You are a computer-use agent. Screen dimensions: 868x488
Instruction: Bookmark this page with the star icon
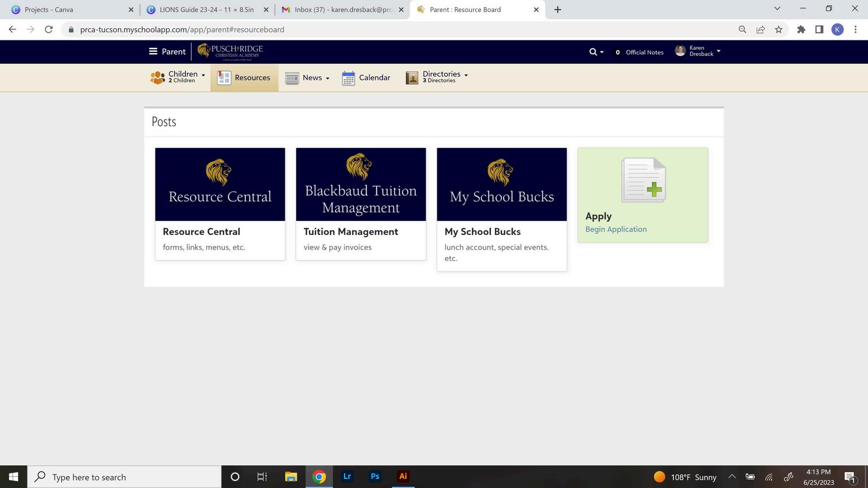point(779,29)
